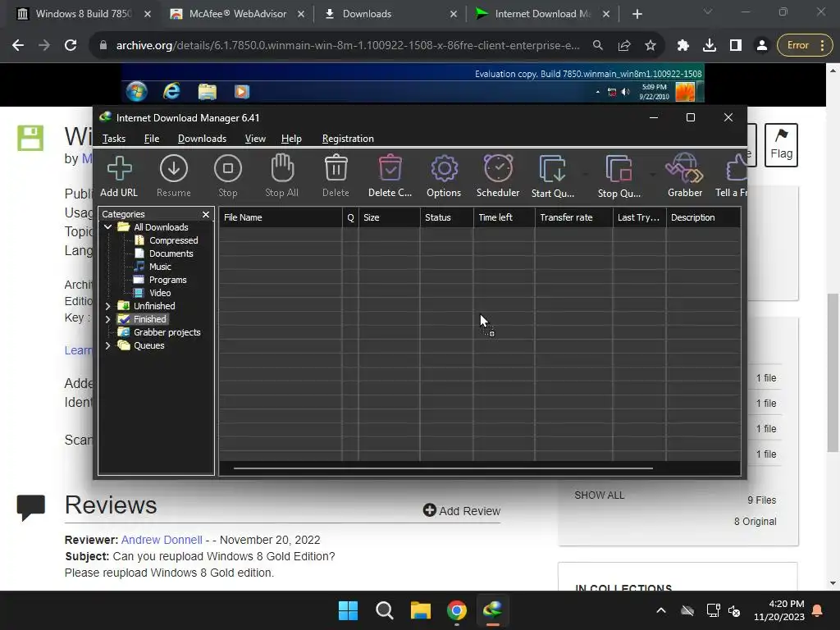The width and height of the screenshot is (840, 630).
Task: Expand the Finished category node
Action: [x=107, y=319]
